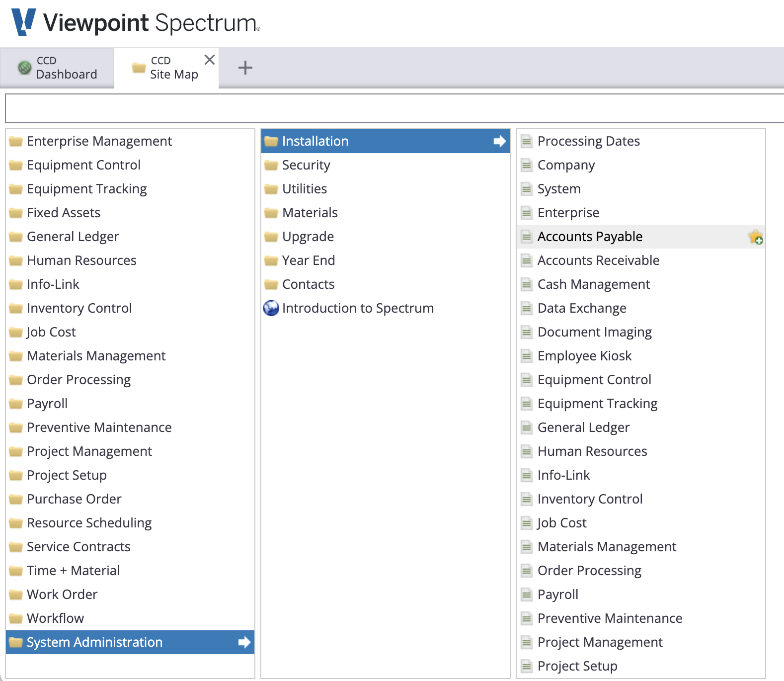Click the document icon beside Employee Kiosk

click(527, 356)
